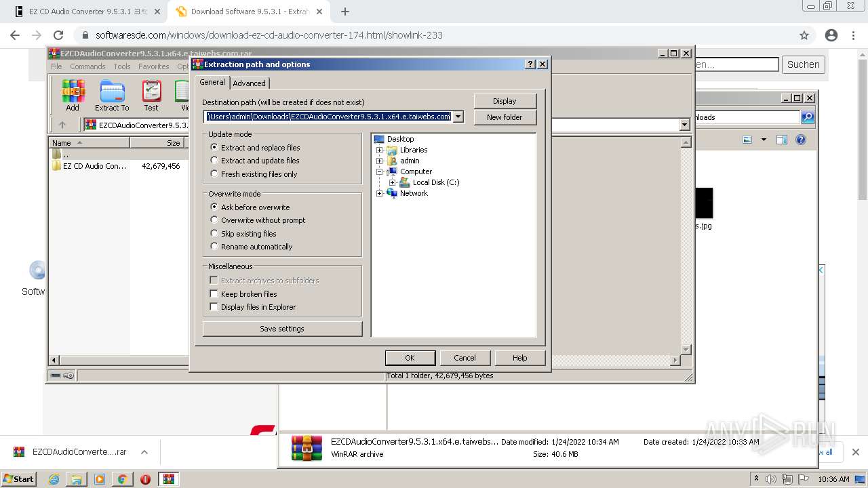Click the dialog Help button
This screenshot has width=868, height=488.
click(520, 358)
